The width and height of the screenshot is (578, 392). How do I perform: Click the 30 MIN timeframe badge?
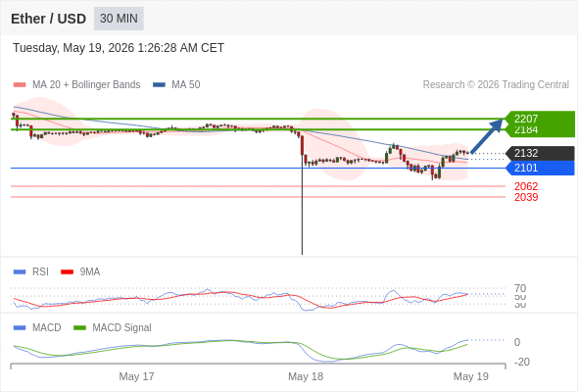click(119, 19)
